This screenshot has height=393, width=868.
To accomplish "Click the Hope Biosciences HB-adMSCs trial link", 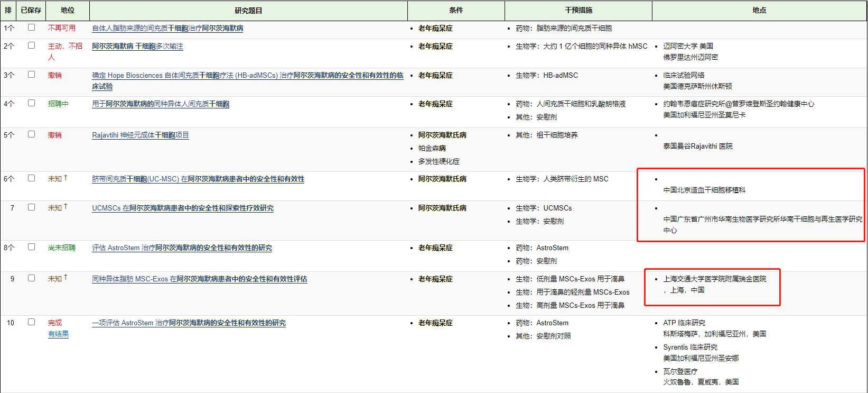I will tap(247, 76).
